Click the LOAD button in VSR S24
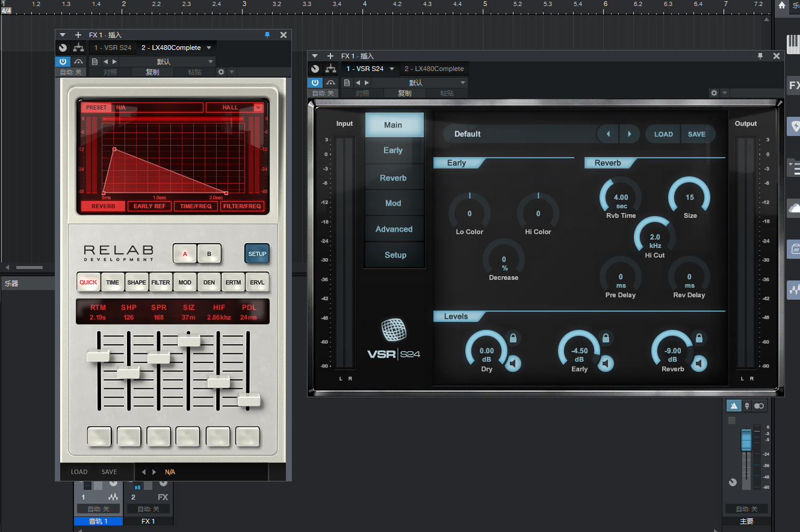 (663, 134)
